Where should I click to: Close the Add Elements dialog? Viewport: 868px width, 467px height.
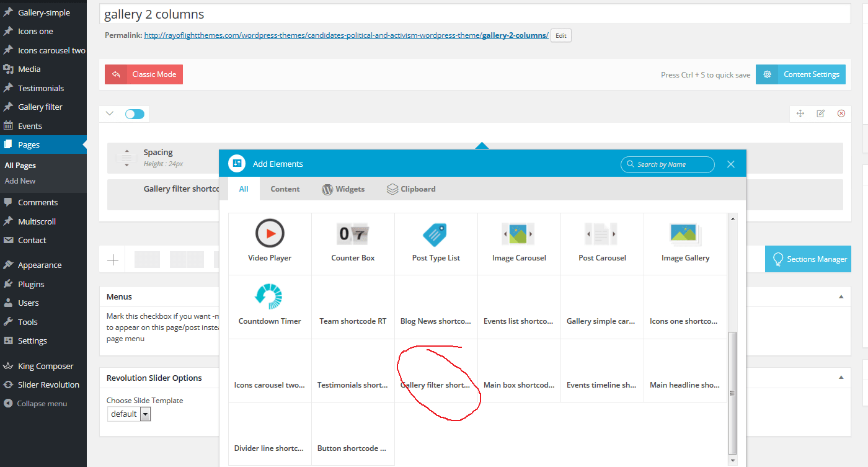[731, 164]
